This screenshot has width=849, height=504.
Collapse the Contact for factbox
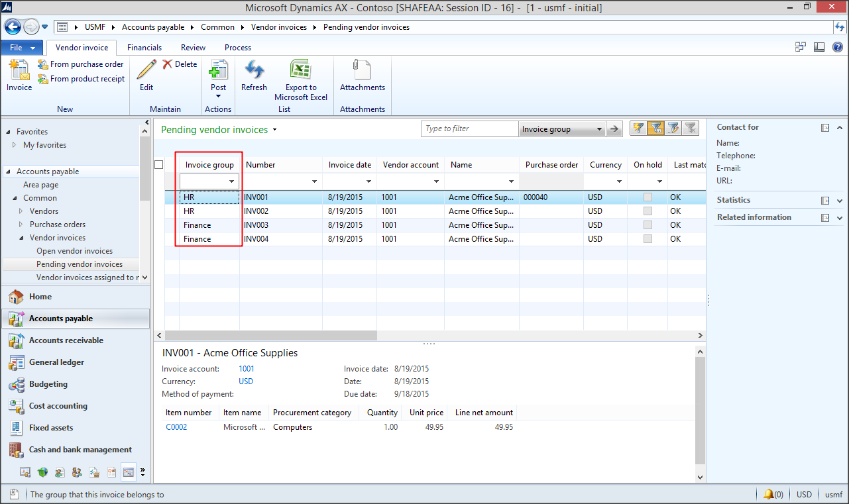840,127
